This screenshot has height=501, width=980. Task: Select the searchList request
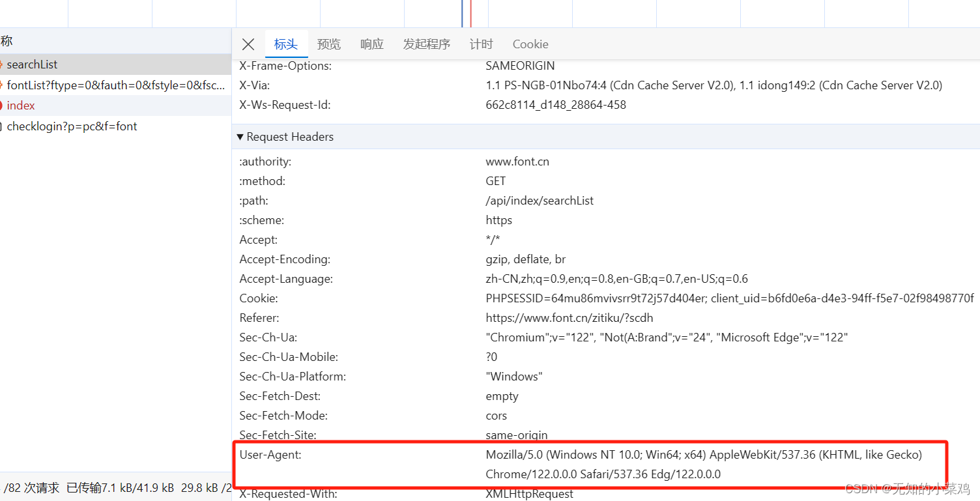[115, 64]
